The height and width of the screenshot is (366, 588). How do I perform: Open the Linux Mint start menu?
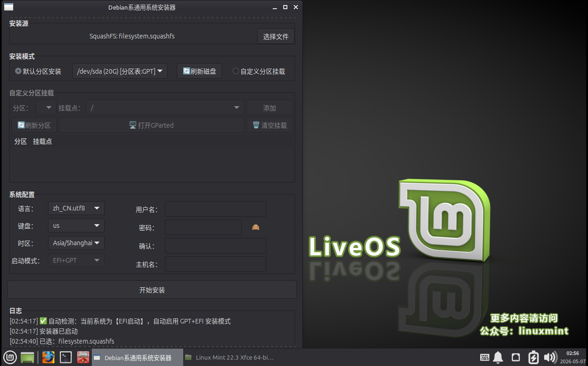click(10, 357)
